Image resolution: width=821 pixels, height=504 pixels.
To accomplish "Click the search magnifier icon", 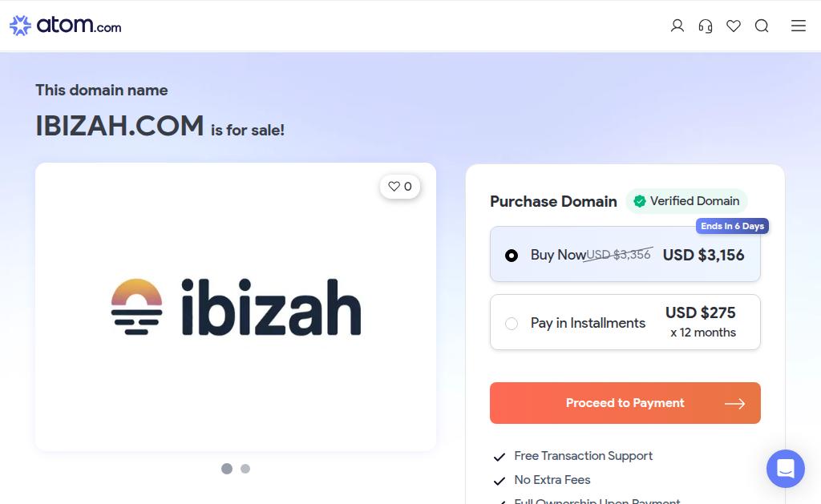I will 762,26.
